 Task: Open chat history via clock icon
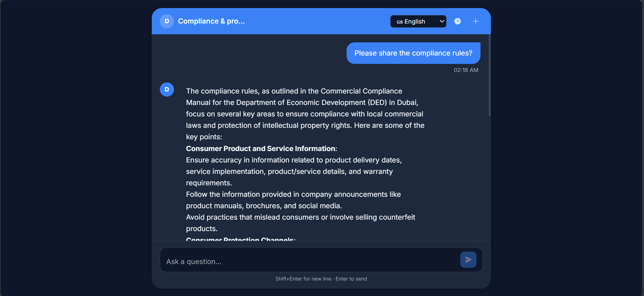[457, 21]
